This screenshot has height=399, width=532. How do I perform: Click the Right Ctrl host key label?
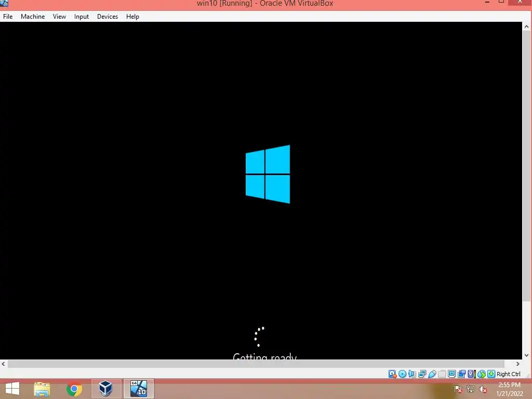coord(508,374)
